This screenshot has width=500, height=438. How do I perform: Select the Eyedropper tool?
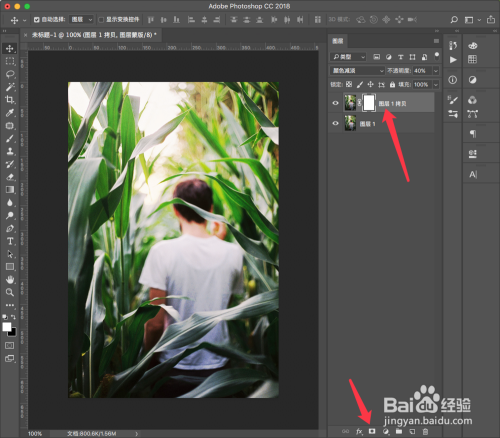coord(10,112)
